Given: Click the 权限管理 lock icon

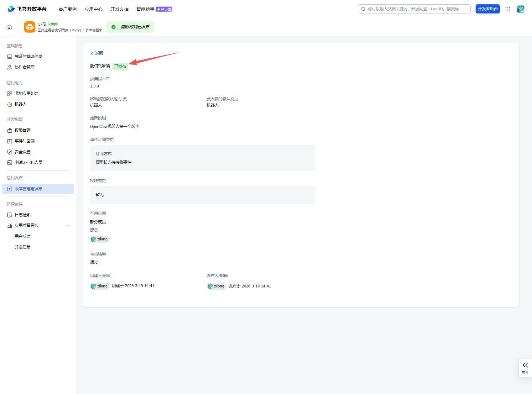Looking at the screenshot, I should click(10, 131).
